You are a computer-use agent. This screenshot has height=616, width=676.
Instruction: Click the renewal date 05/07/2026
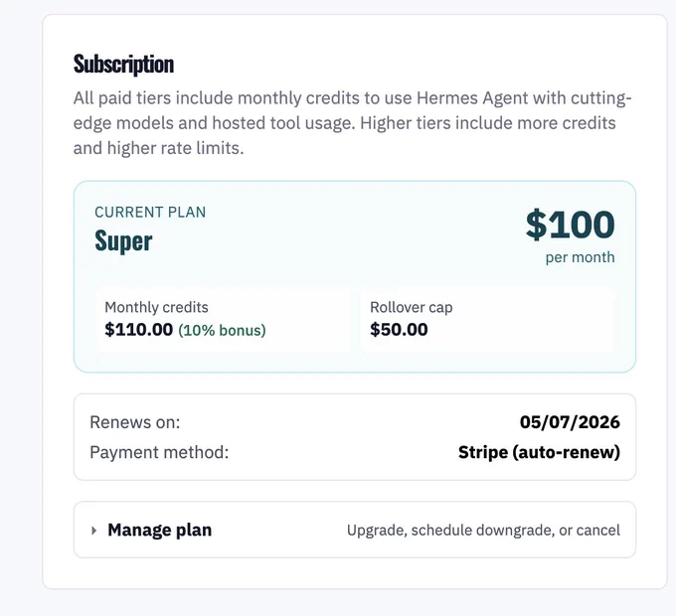point(570,422)
